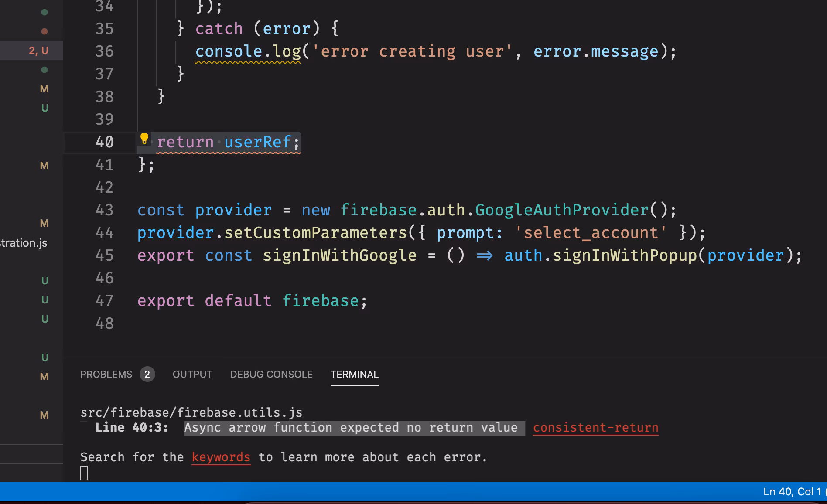This screenshot has width=827, height=504.
Task: Click 'select_account' string on line 44
Action: click(x=591, y=233)
